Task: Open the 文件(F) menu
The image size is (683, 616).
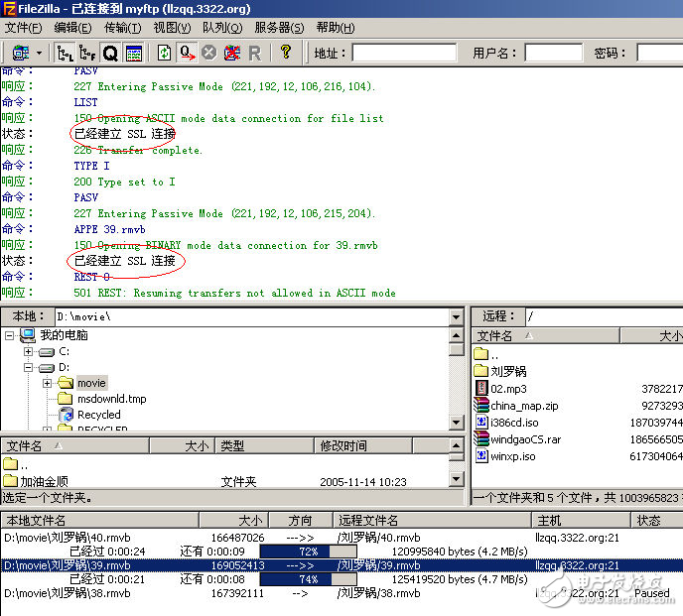Action: click(x=24, y=28)
